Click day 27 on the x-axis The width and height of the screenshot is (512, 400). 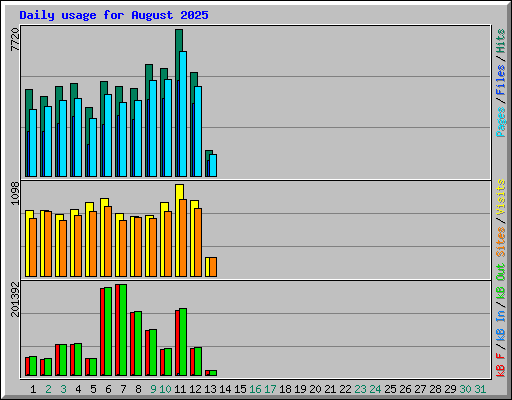420,389
